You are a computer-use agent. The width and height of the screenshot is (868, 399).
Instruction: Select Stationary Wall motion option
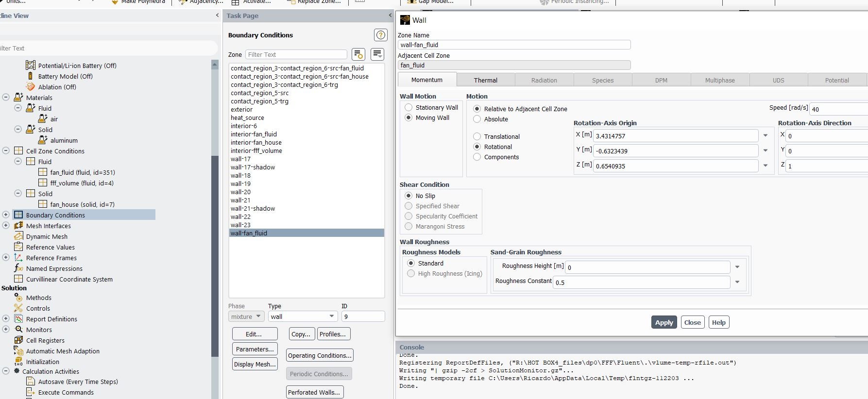(408, 107)
